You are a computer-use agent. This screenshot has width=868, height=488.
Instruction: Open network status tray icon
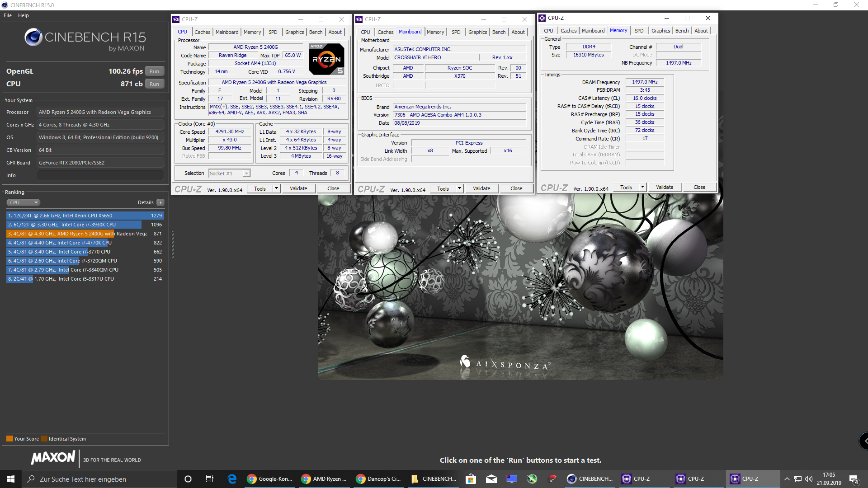[x=798, y=479]
